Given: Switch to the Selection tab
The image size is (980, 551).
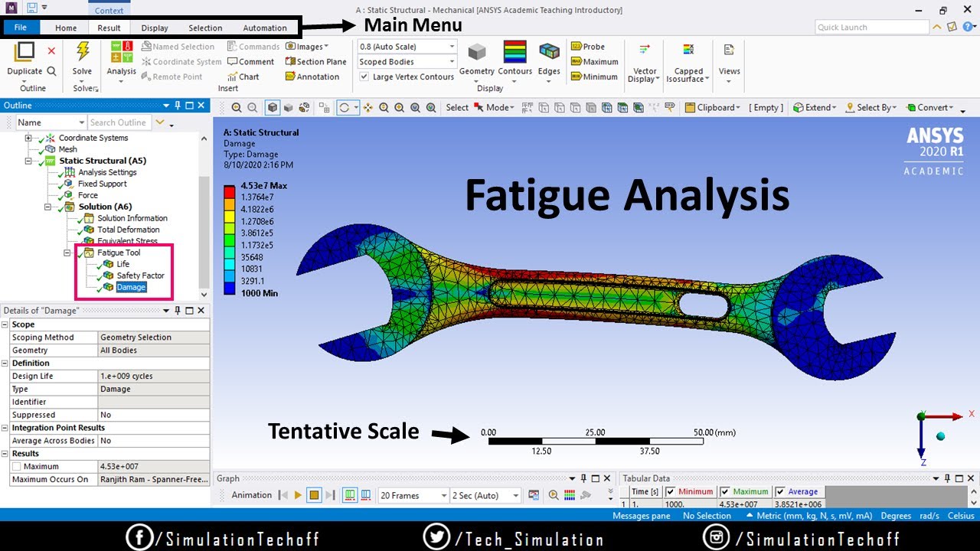Looking at the screenshot, I should point(205,28).
